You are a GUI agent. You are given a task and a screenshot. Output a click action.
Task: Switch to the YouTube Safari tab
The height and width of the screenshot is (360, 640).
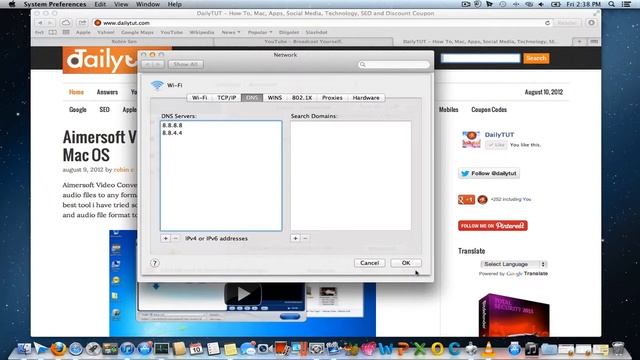303,42
